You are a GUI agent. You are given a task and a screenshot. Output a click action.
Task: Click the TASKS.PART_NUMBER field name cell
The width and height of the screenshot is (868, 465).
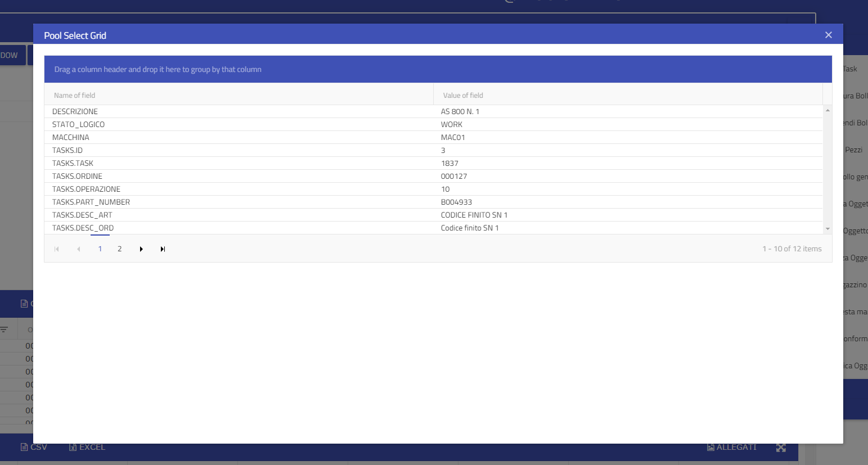[x=239, y=202]
